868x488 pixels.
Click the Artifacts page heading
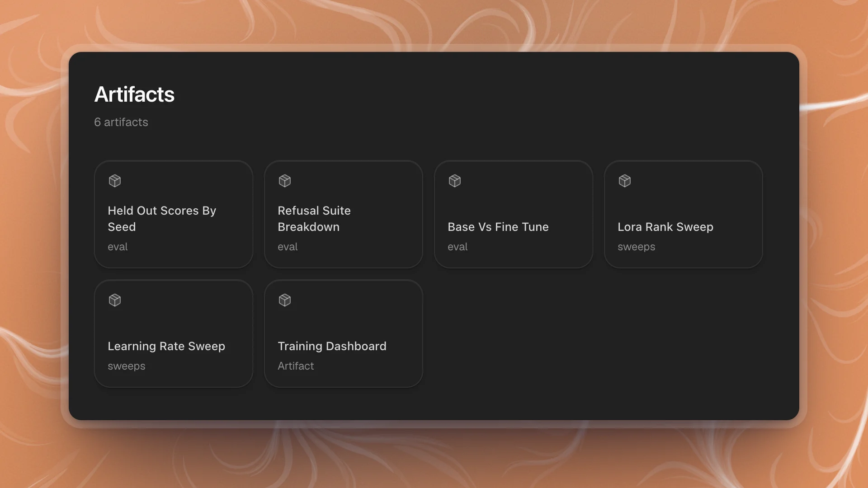point(134,94)
